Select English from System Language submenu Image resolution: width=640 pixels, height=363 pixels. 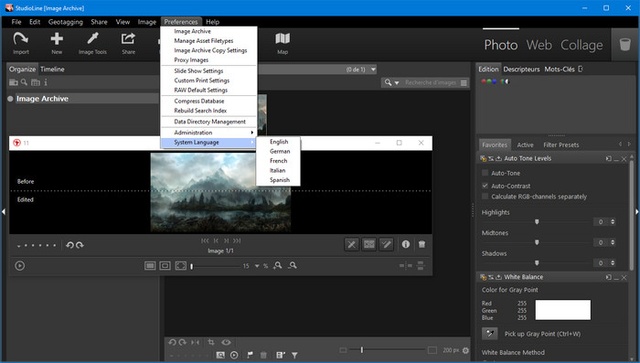coord(279,141)
